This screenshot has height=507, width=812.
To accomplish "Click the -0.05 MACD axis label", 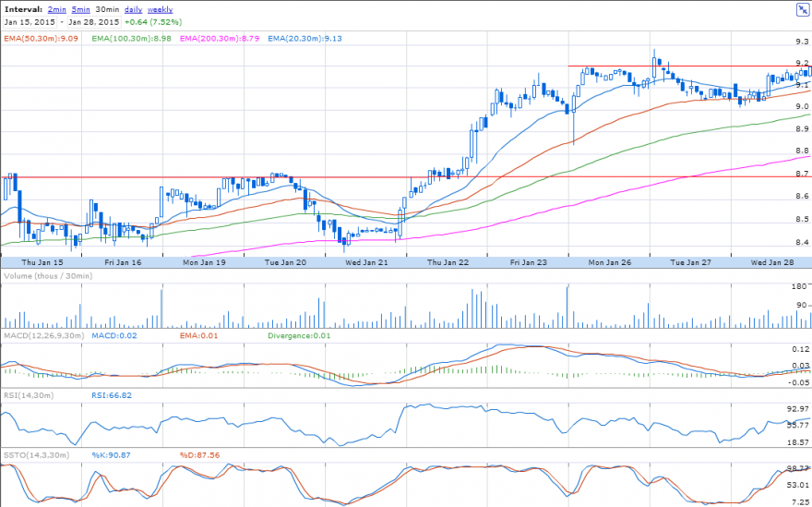I will (800, 382).
